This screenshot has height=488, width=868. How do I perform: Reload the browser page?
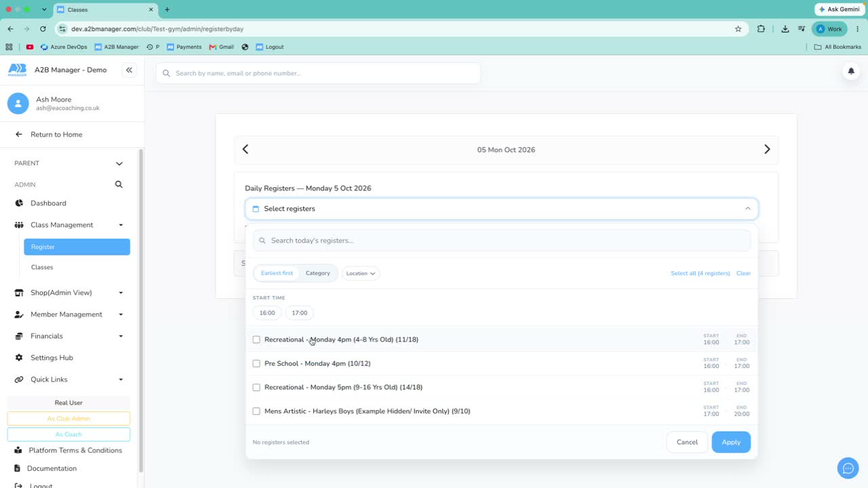pos(43,29)
